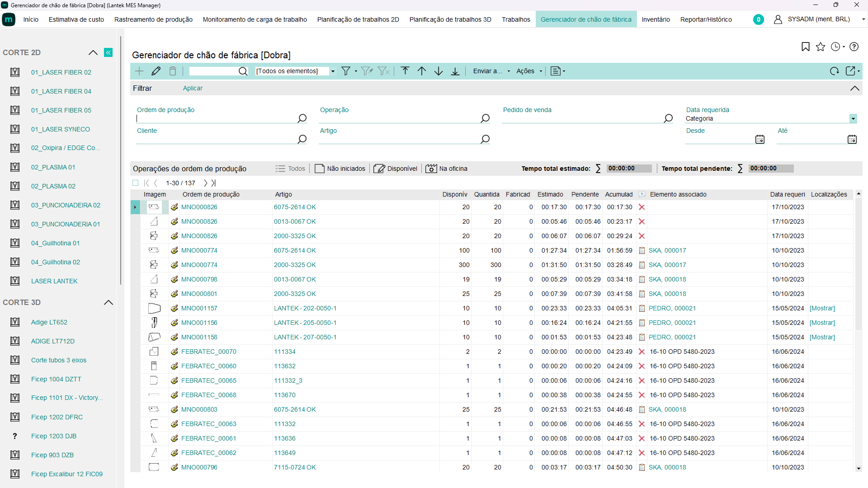The width and height of the screenshot is (868, 488).
Task: Open the Data requerida Categoria dropdown
Action: pyautogui.click(x=853, y=118)
